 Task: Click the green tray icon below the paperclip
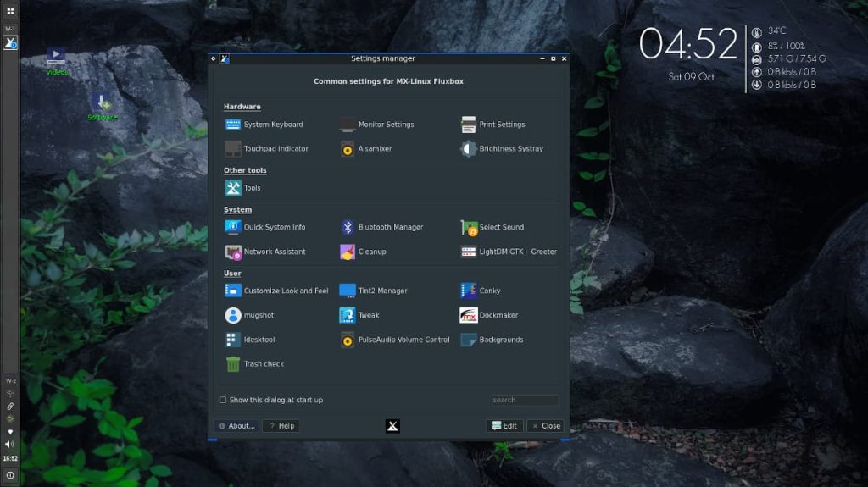10,419
